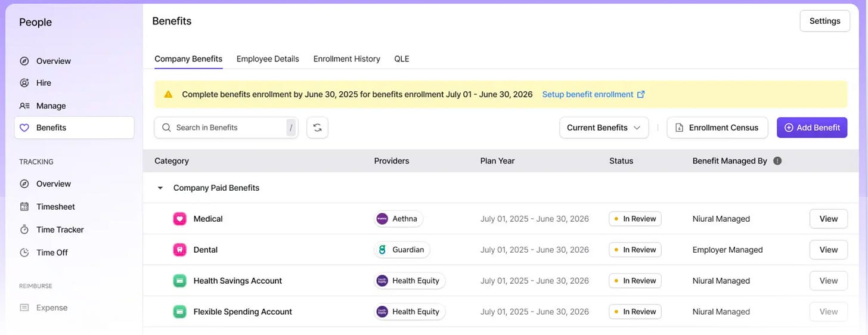The image size is (868, 335).
Task: Click the Hire sidebar icon
Action: pyautogui.click(x=24, y=83)
